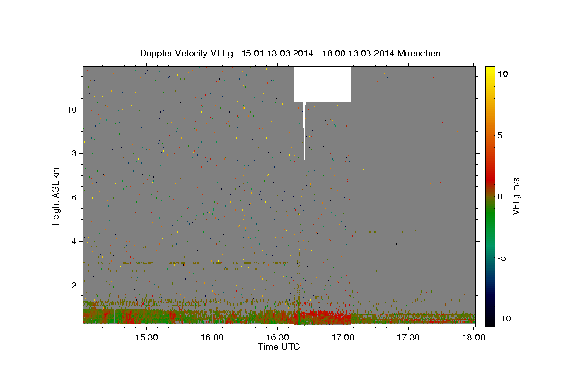The width and height of the screenshot is (588, 392).
Task: Click the colorbar value -10 label
Action: (504, 319)
